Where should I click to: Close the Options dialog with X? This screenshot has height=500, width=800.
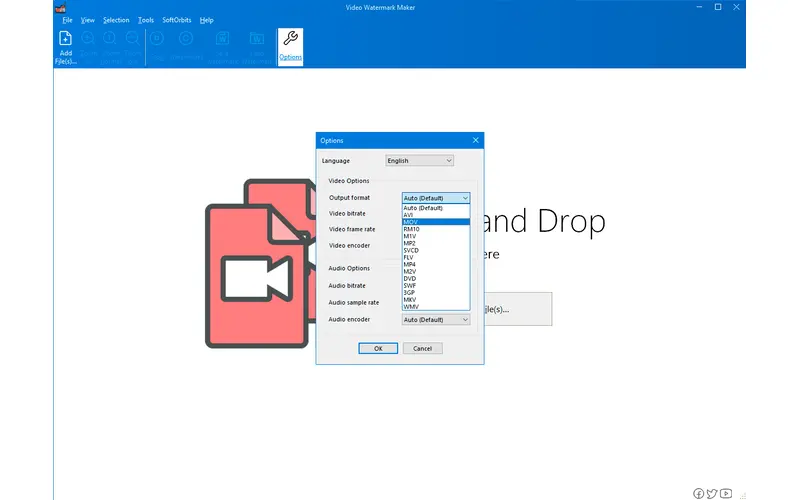475,140
